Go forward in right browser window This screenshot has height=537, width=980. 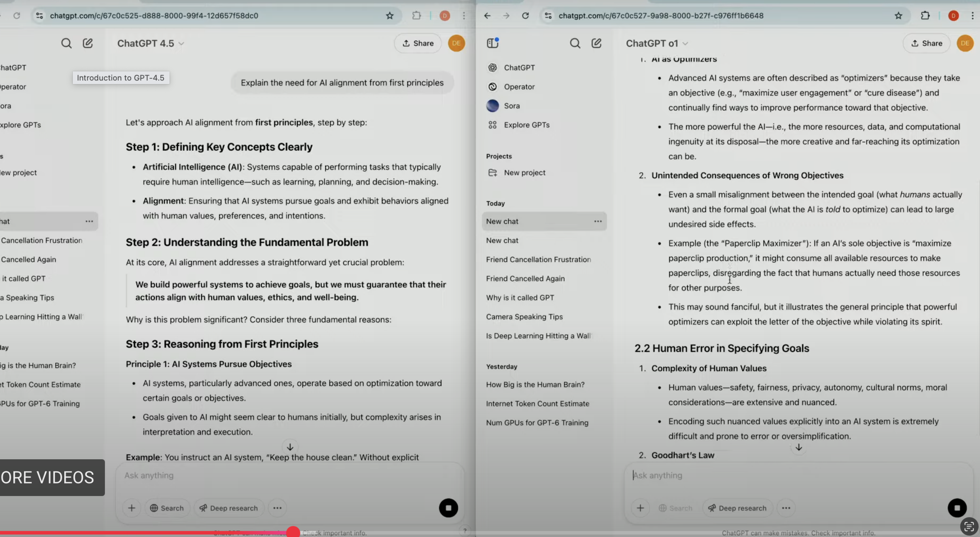coord(506,16)
